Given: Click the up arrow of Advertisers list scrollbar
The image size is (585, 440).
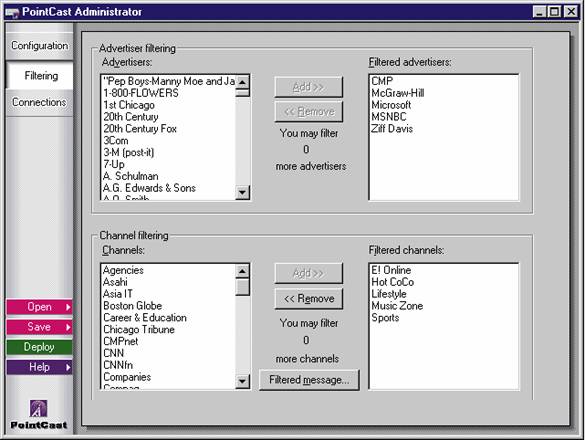Looking at the screenshot, I should pos(243,82).
